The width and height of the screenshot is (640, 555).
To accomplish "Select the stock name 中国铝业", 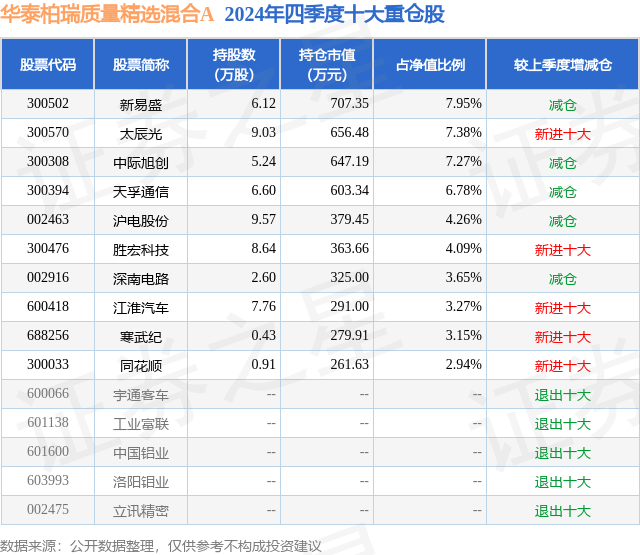I will (x=141, y=453).
